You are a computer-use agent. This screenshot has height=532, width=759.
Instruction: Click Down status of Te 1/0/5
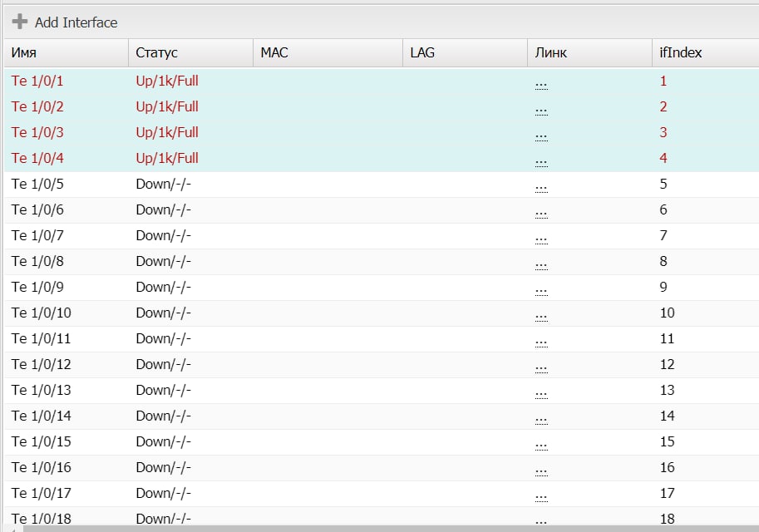point(164,184)
